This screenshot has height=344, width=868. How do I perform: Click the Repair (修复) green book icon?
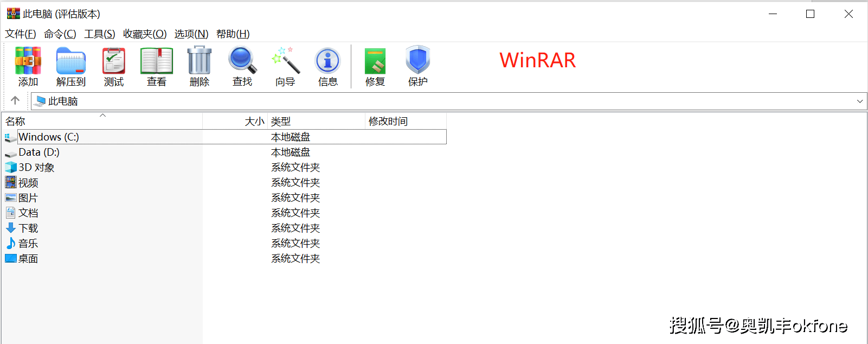tap(375, 61)
